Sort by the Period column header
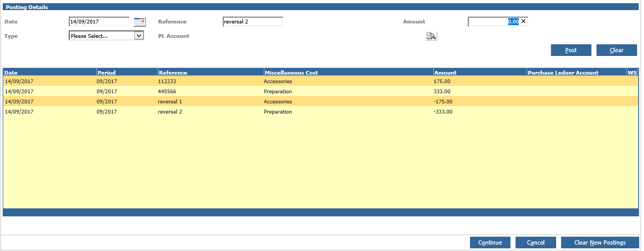644x251 pixels. (x=127, y=72)
